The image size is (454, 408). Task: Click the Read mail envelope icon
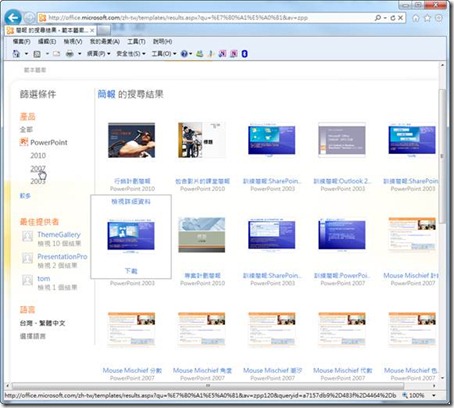pyautogui.click(x=57, y=54)
